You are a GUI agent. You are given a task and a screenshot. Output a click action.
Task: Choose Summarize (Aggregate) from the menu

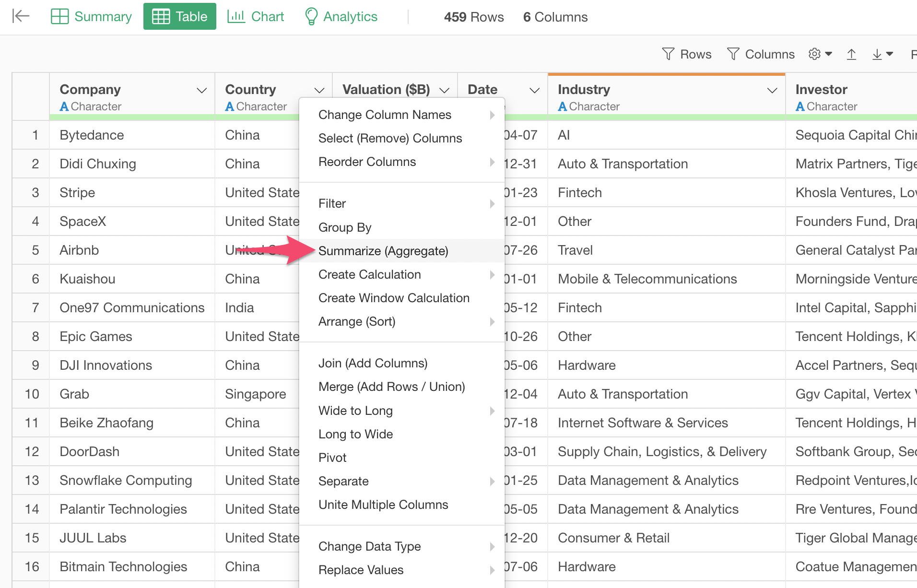point(383,251)
